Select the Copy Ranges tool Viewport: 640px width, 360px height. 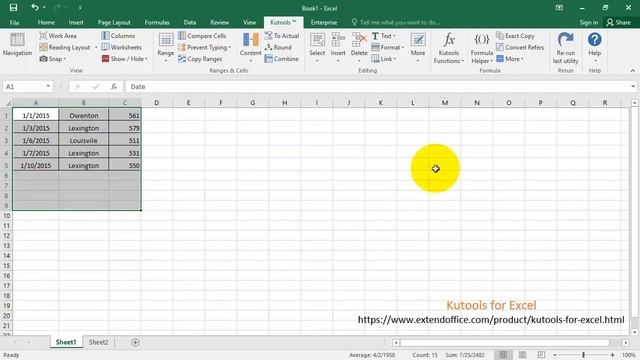200,59
